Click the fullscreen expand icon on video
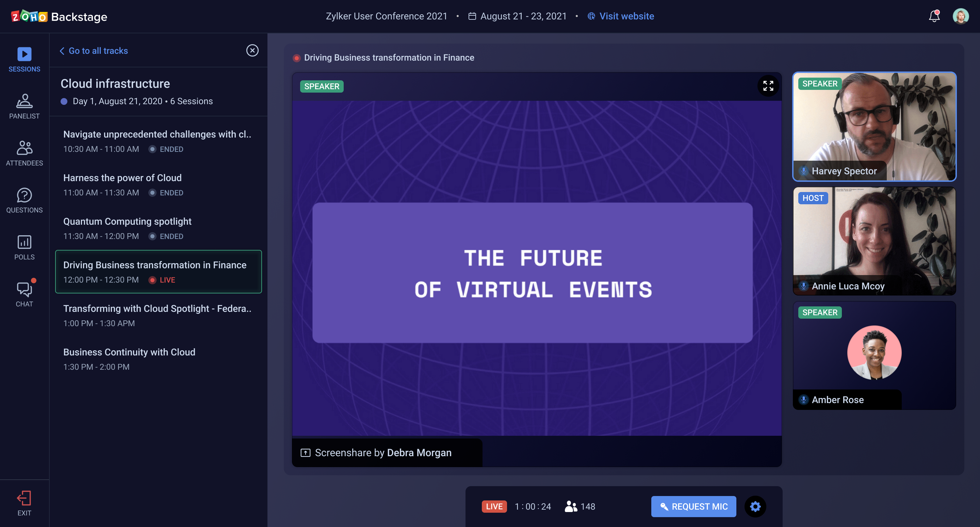Viewport: 980px width, 527px height. [768, 86]
